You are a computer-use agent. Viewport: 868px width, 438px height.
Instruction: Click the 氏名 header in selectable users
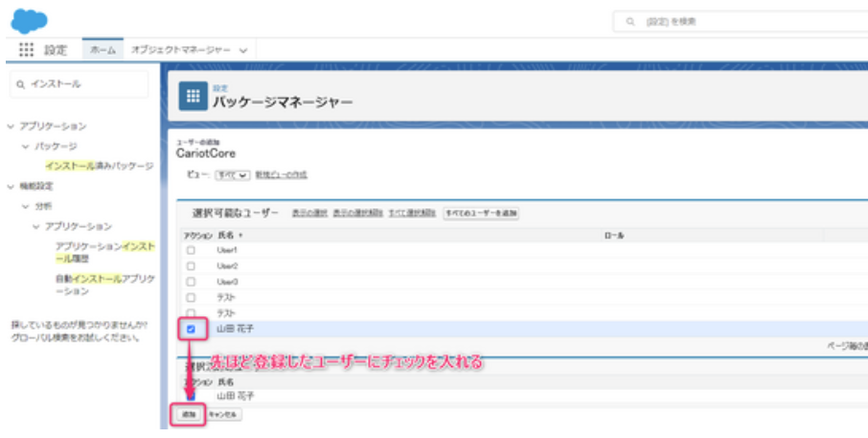[226, 236]
